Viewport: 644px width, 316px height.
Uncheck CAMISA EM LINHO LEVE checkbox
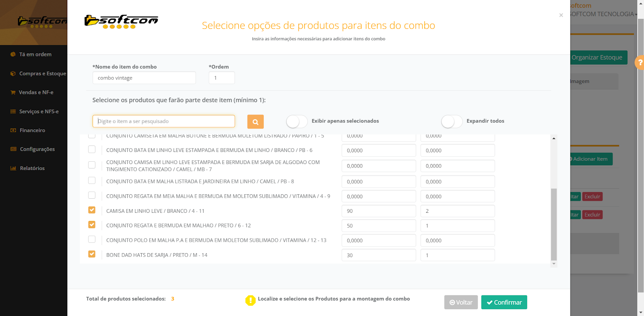(92, 210)
